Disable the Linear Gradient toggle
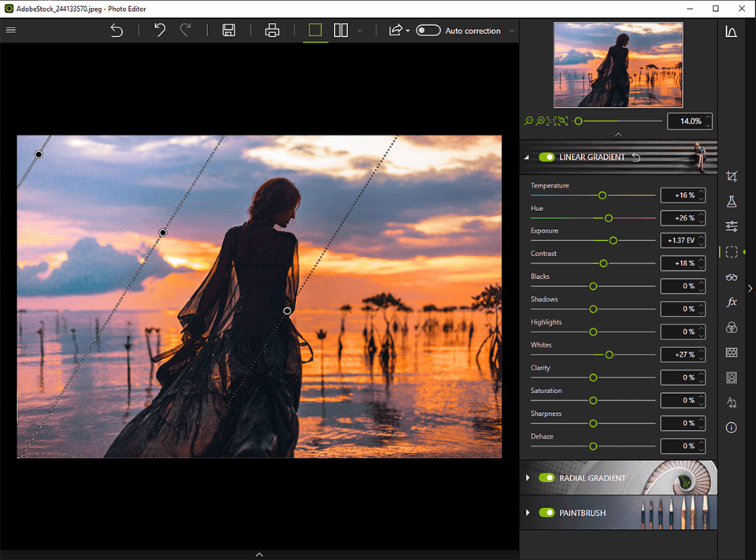This screenshot has width=756, height=560. pyautogui.click(x=547, y=157)
